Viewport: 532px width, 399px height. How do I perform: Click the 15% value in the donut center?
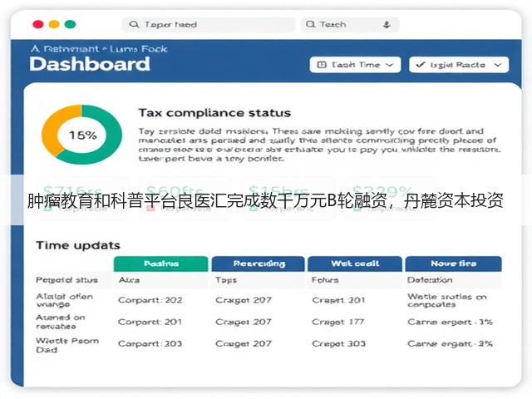(83, 135)
